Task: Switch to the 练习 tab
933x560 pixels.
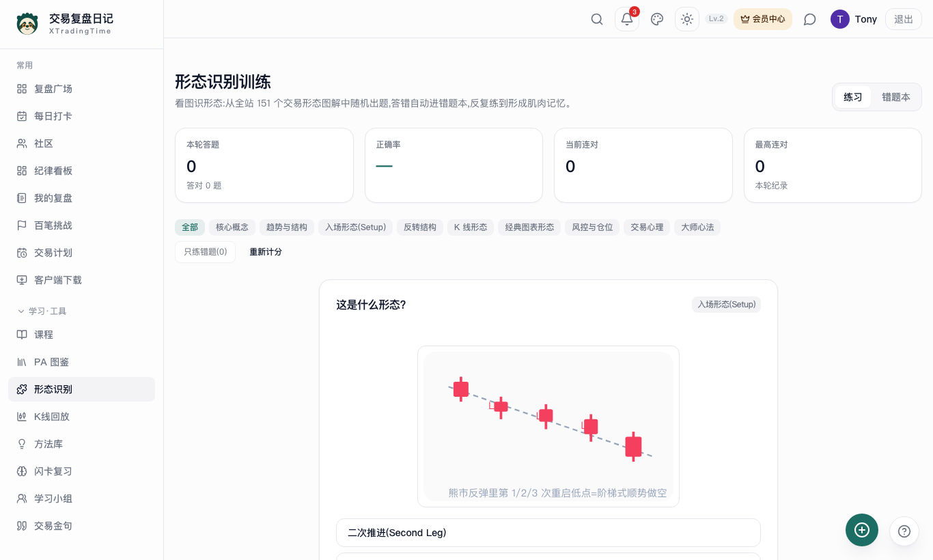Action: pos(853,97)
